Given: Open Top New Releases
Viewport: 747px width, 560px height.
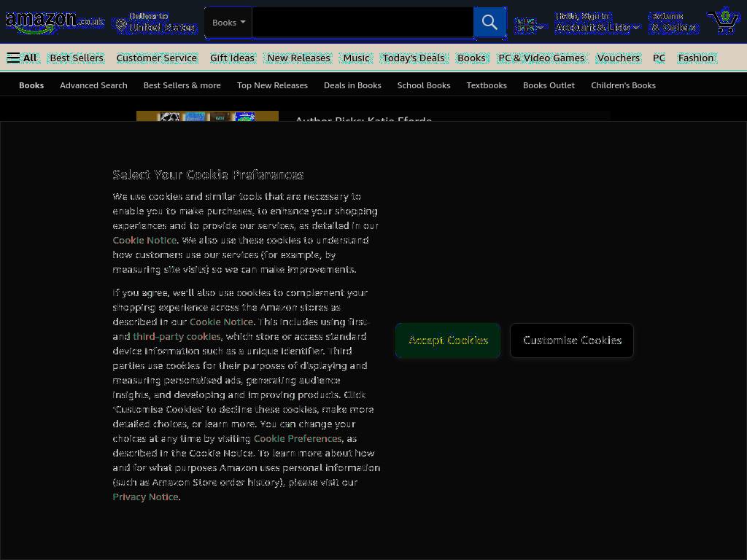Looking at the screenshot, I should [273, 85].
